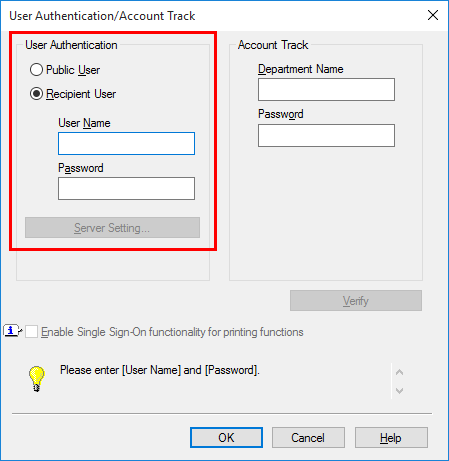Open the Server Setting... button
The height and width of the screenshot is (461, 449).
click(x=112, y=228)
